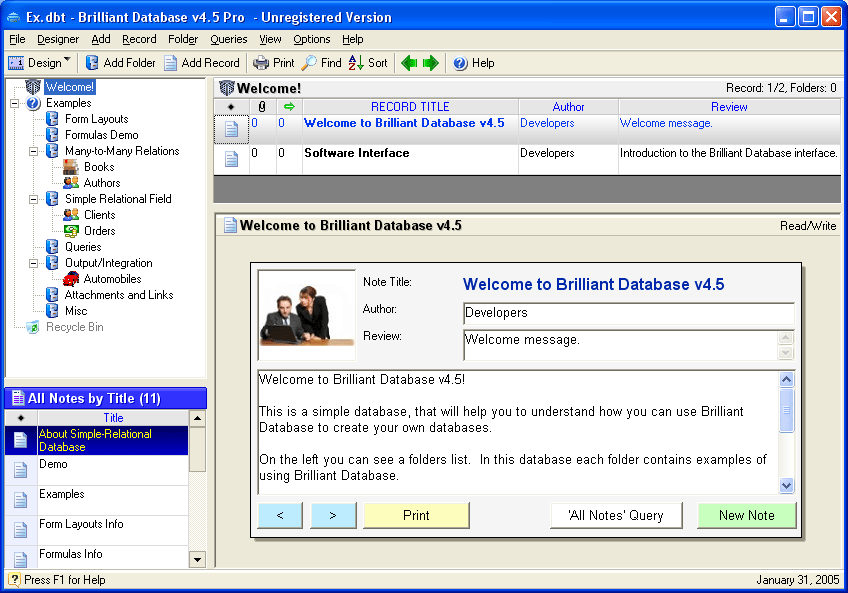848x593 pixels.
Task: Open the Authors folder icon
Action: point(71,183)
